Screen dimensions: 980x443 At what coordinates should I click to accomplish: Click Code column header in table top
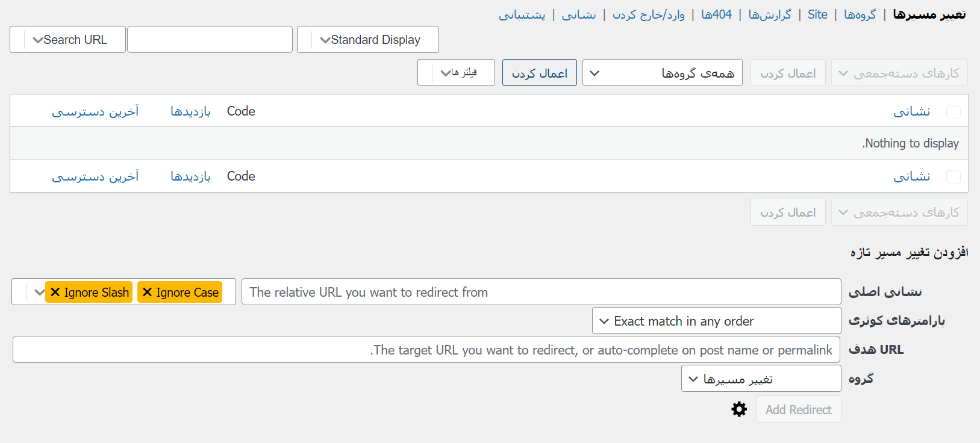click(x=241, y=111)
